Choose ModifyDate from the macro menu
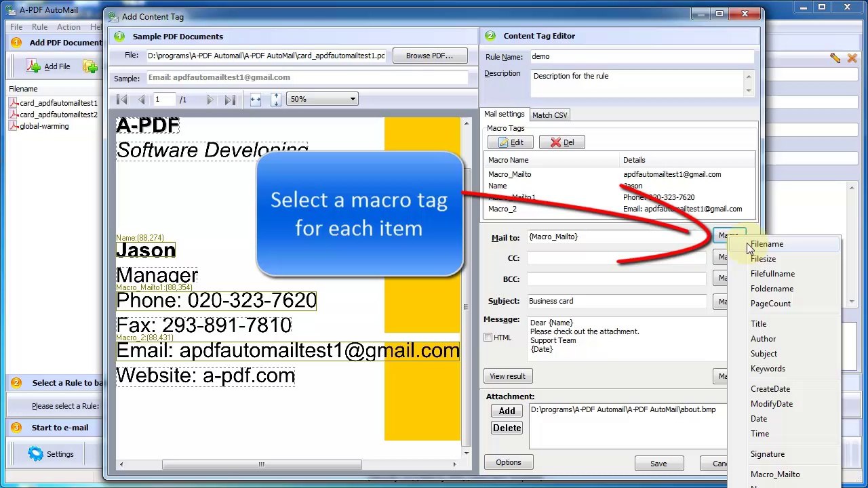This screenshot has width=868, height=488. (x=784, y=404)
